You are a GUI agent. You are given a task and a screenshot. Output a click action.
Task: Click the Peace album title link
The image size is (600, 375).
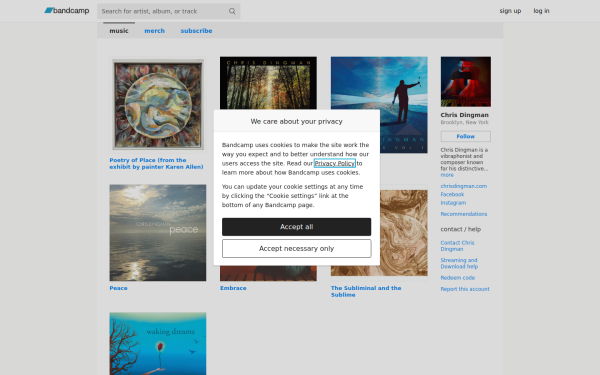pyautogui.click(x=118, y=288)
